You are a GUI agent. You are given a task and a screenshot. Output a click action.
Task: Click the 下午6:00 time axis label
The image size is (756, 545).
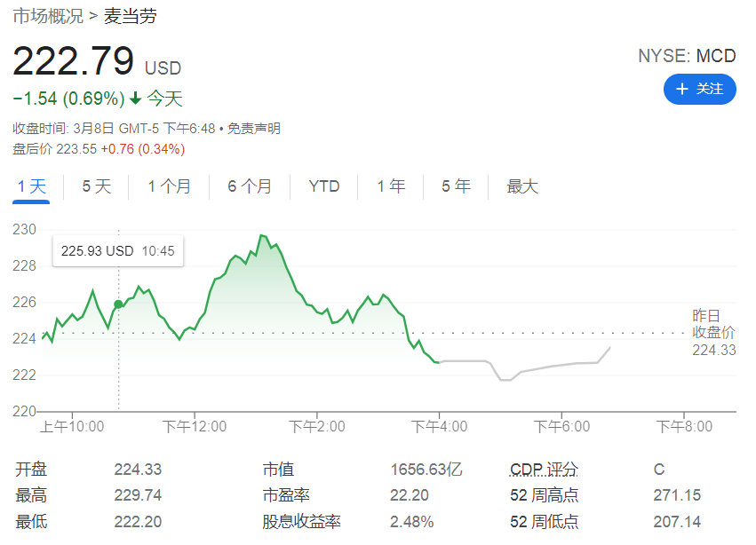561,426
